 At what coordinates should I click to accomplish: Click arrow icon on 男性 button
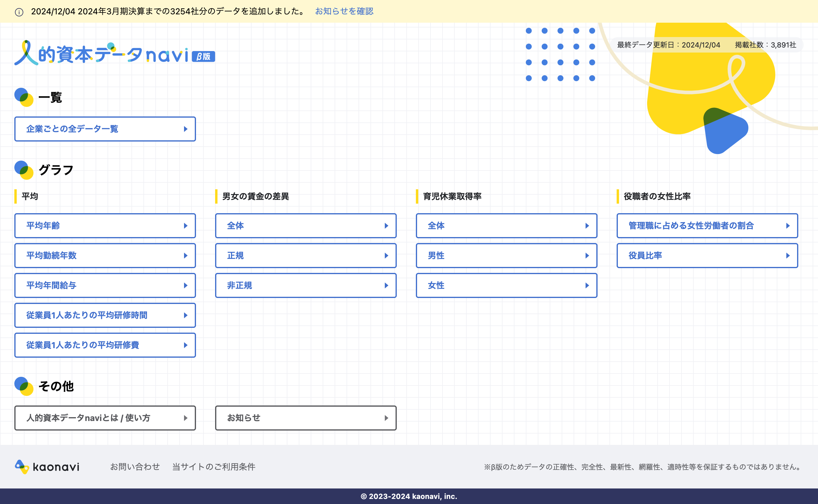click(x=587, y=256)
